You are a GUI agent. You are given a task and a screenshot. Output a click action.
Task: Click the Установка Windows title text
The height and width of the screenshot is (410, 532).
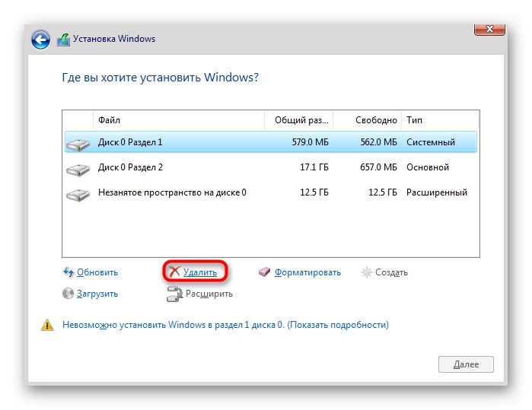pyautogui.click(x=114, y=39)
